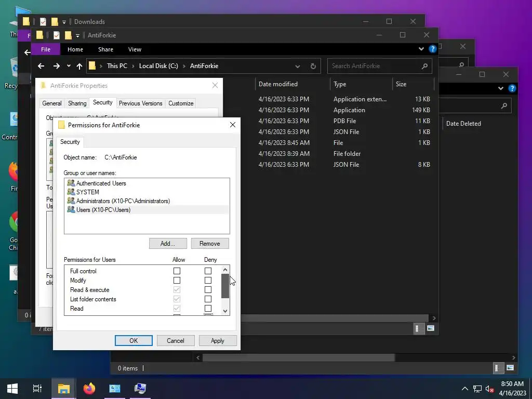
Task: Open Home ribbon tab in AntiForkie window
Action: click(x=75, y=49)
